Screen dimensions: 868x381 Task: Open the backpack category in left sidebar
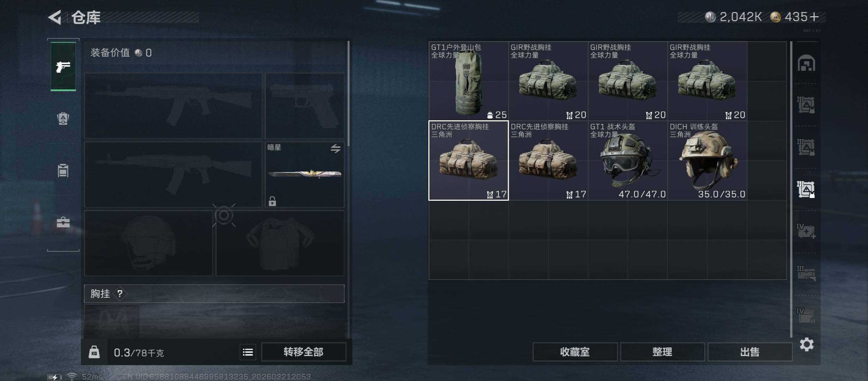click(63, 119)
